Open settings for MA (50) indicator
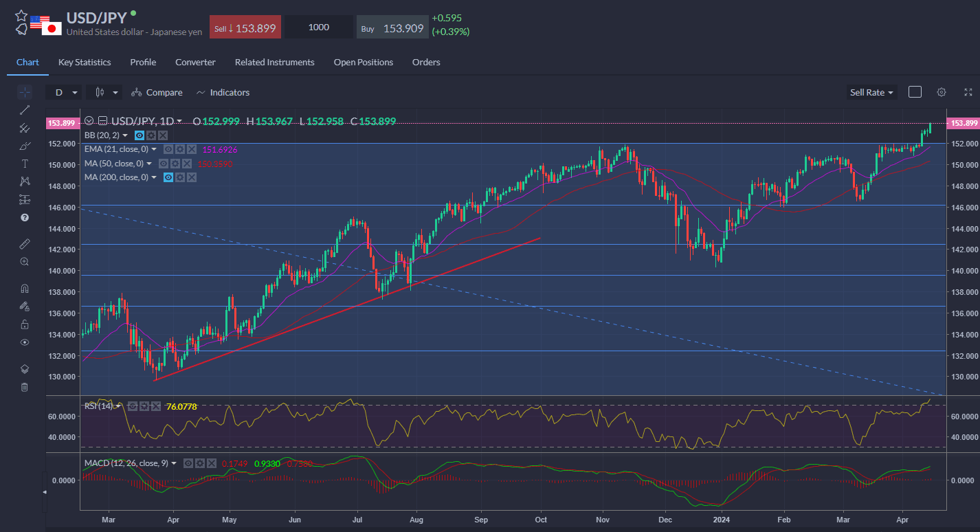The image size is (980, 532). 175,164
